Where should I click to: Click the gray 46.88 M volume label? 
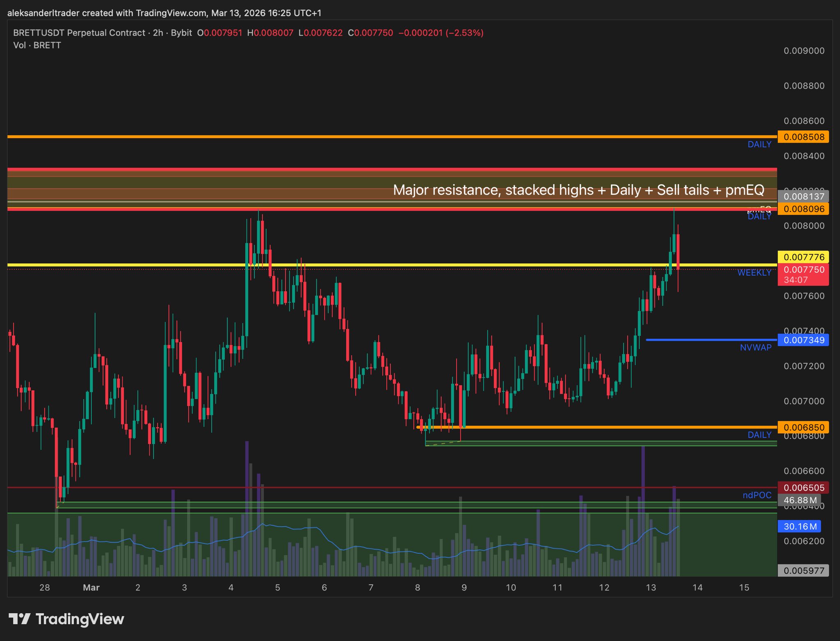(799, 500)
